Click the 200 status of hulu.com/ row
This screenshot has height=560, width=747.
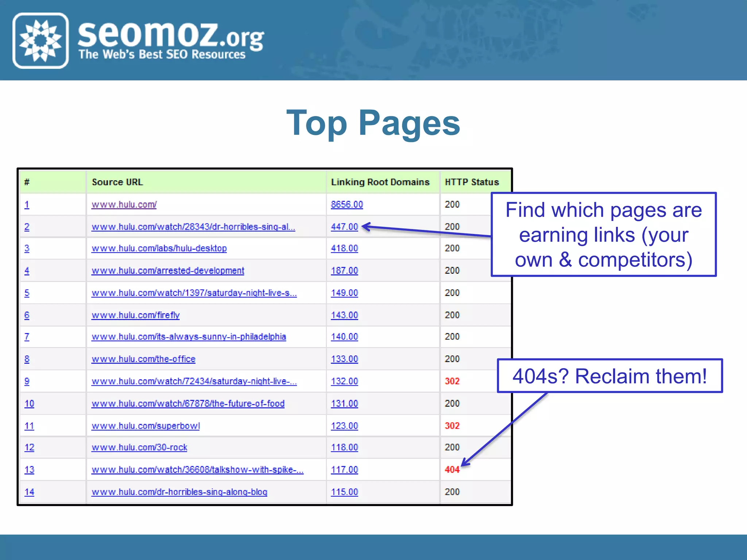coord(452,205)
